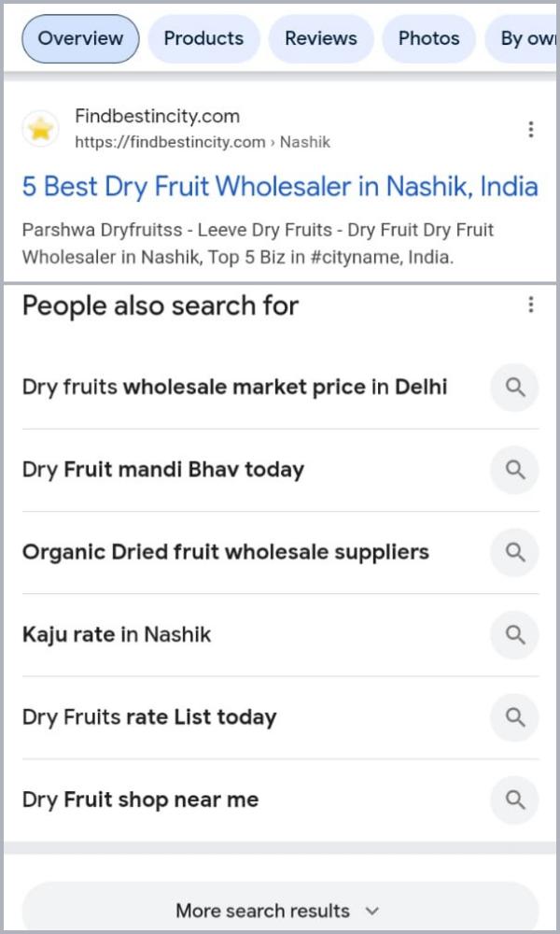Select the Photos tab
The width and height of the screenshot is (560, 934).
[428, 38]
